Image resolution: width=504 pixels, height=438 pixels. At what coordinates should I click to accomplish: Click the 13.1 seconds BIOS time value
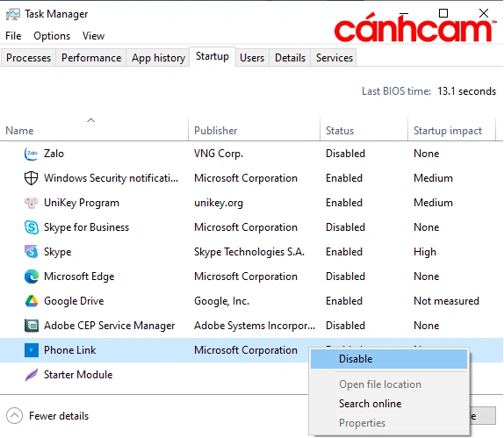click(x=466, y=91)
